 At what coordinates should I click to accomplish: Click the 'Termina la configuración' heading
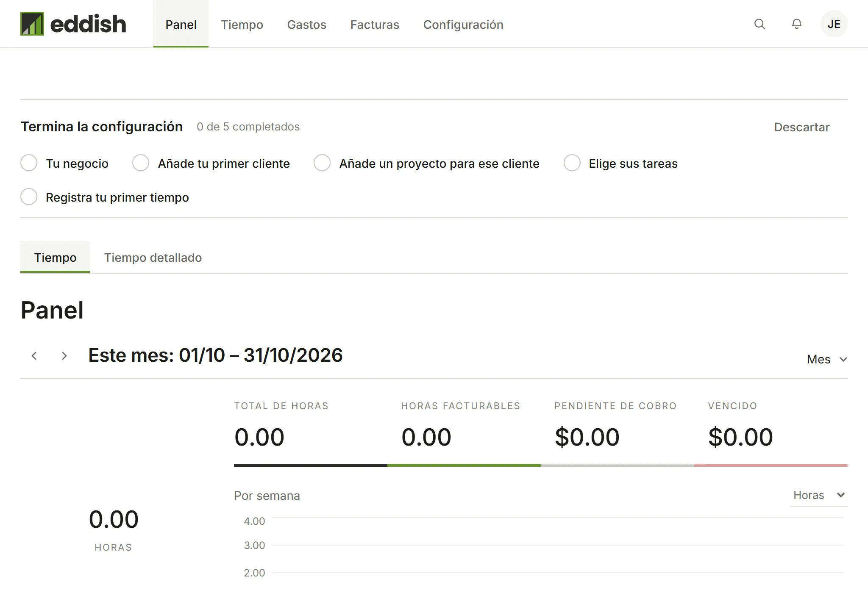pos(102,127)
